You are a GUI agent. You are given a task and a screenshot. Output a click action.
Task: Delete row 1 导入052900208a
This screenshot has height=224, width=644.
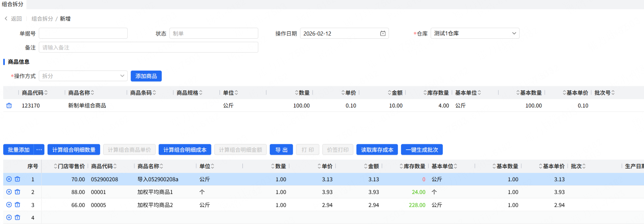[17, 179]
